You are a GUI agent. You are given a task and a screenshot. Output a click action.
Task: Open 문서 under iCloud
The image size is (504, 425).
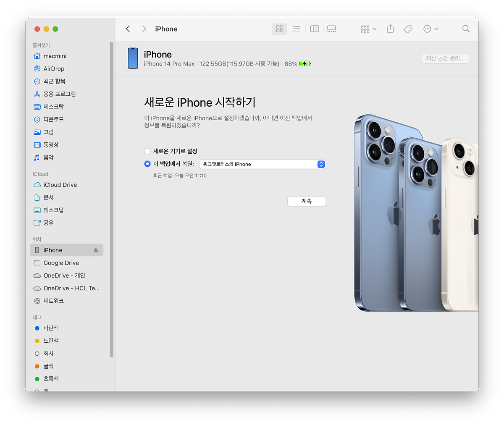pos(67,197)
